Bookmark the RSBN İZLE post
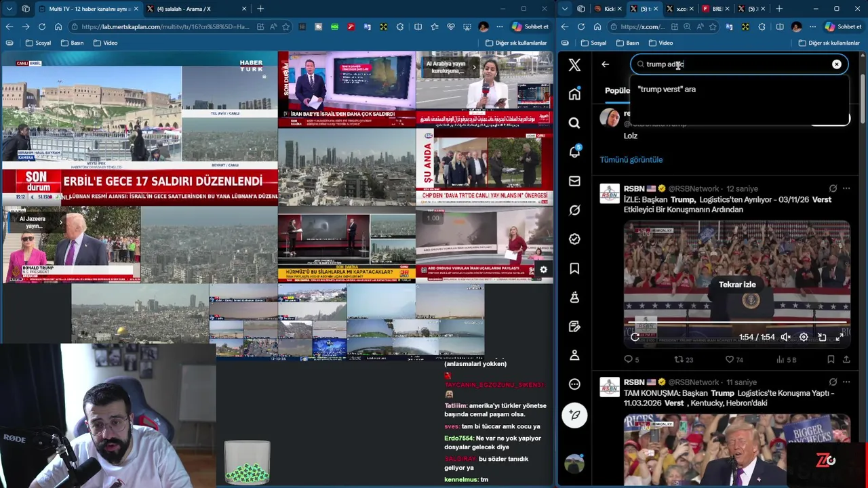Screen dimensions: 868x488 click(x=831, y=359)
